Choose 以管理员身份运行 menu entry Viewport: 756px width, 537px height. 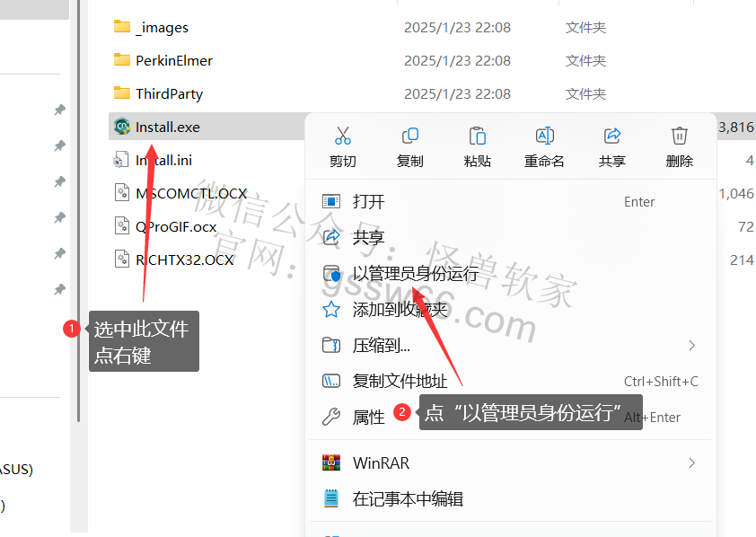511,274
